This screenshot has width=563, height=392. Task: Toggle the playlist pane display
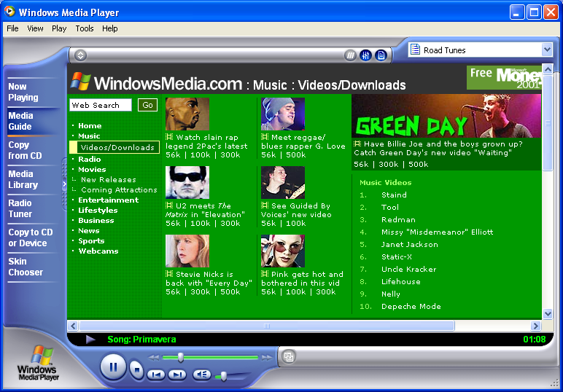381,55
